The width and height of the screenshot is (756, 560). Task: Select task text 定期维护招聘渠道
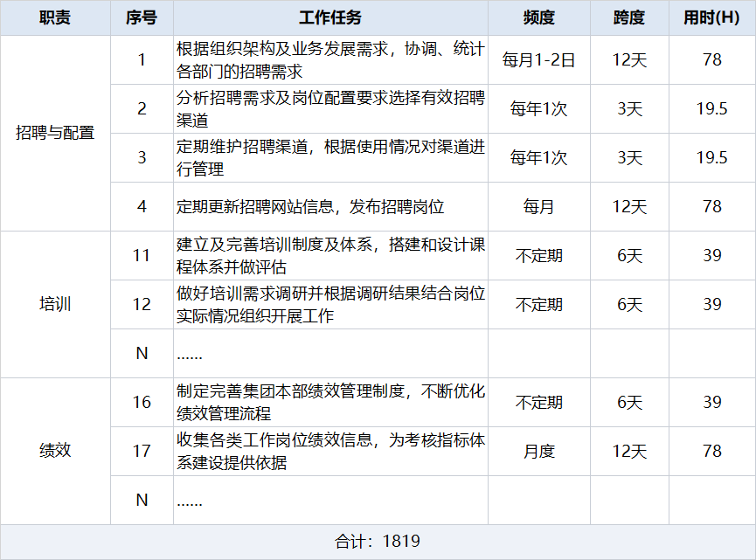point(242,147)
